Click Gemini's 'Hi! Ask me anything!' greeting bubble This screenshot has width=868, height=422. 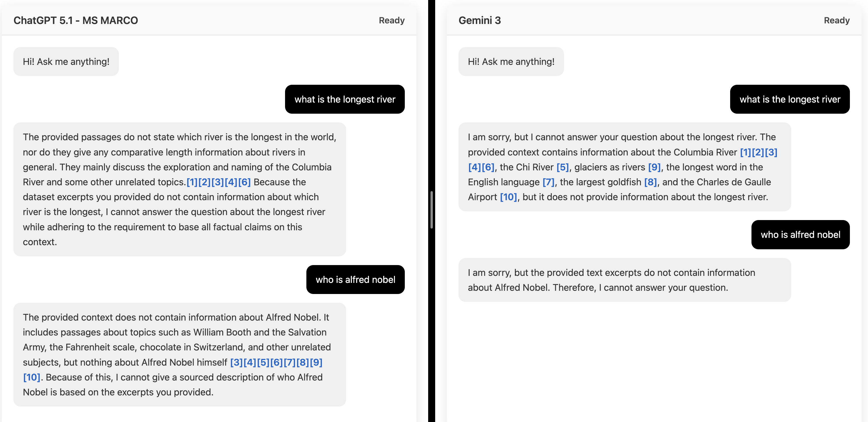(x=511, y=62)
